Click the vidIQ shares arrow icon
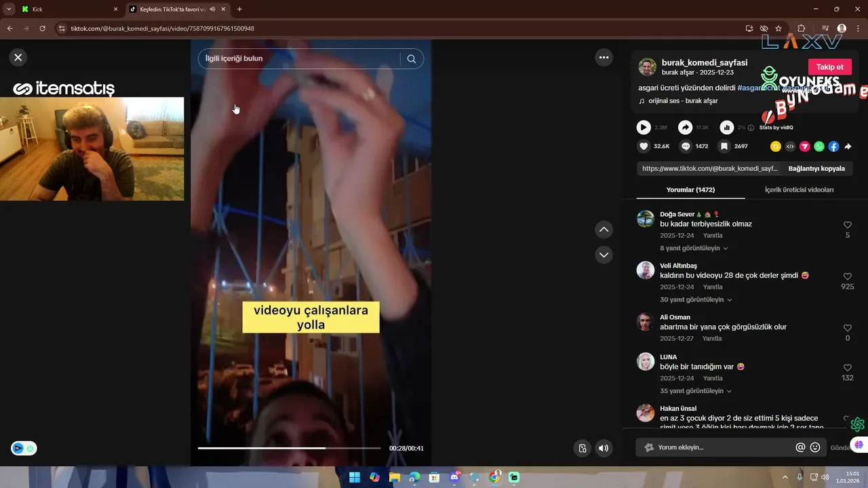This screenshot has height=488, width=868. tap(686, 127)
